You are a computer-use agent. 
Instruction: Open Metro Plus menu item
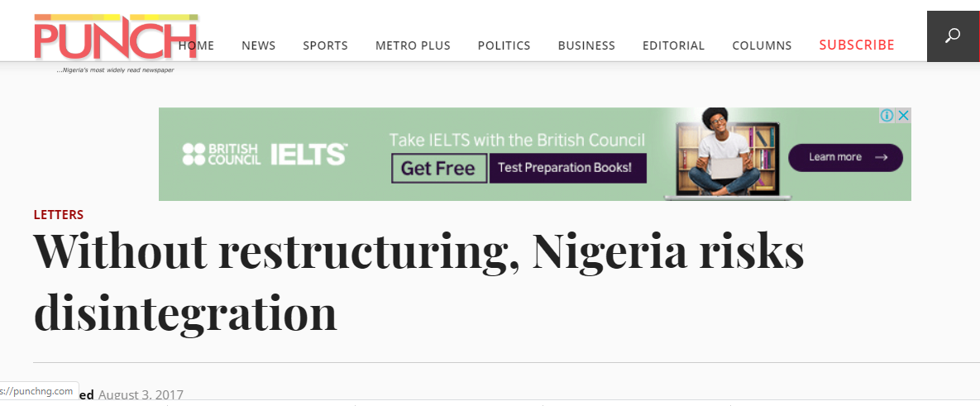coord(413,45)
